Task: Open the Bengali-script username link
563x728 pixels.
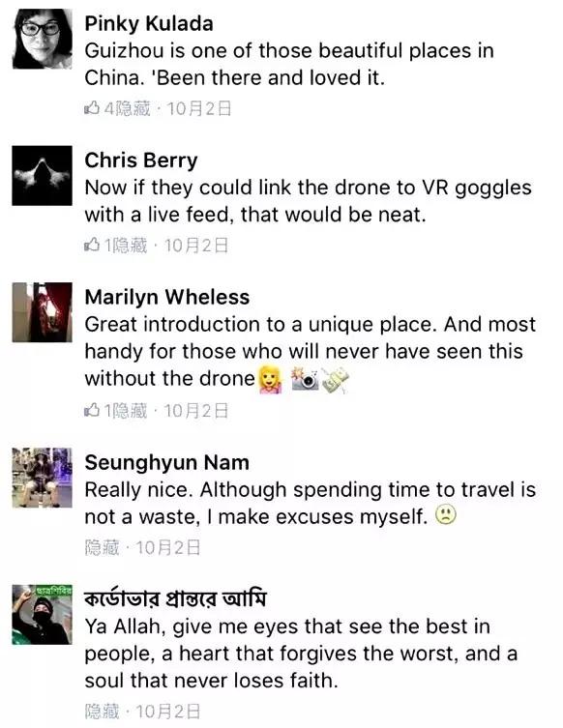Action: pyautogui.click(x=175, y=598)
